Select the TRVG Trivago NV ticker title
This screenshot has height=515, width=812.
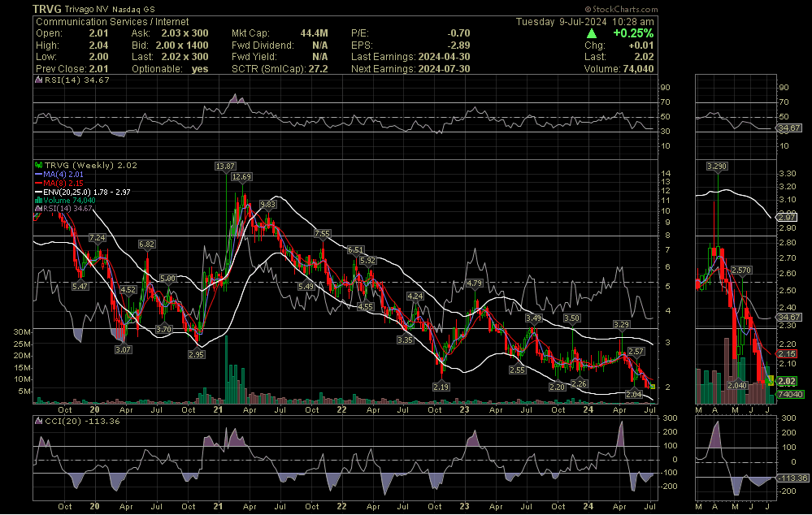(93, 9)
